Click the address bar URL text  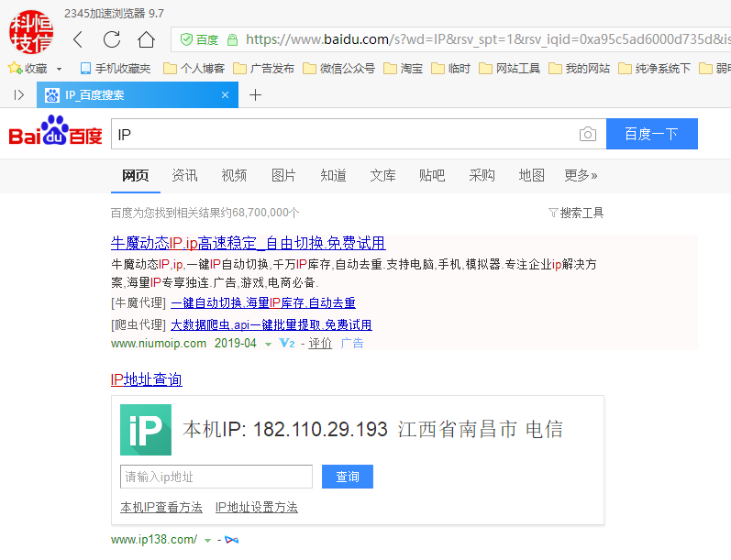pos(488,39)
